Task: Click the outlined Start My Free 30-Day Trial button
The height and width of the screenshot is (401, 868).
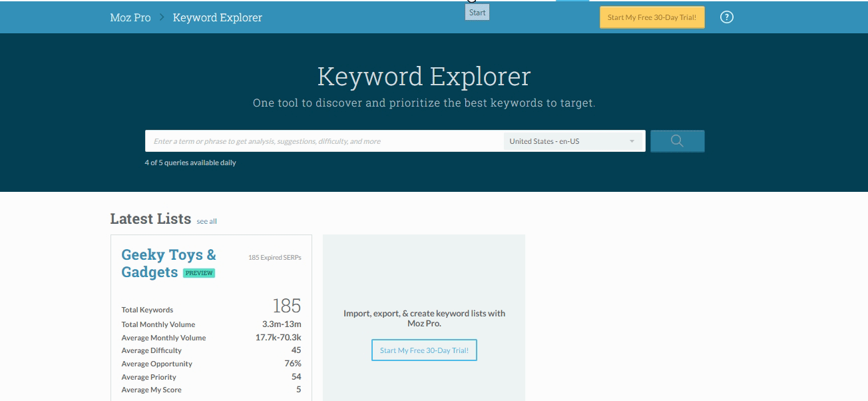Action: [x=424, y=350]
